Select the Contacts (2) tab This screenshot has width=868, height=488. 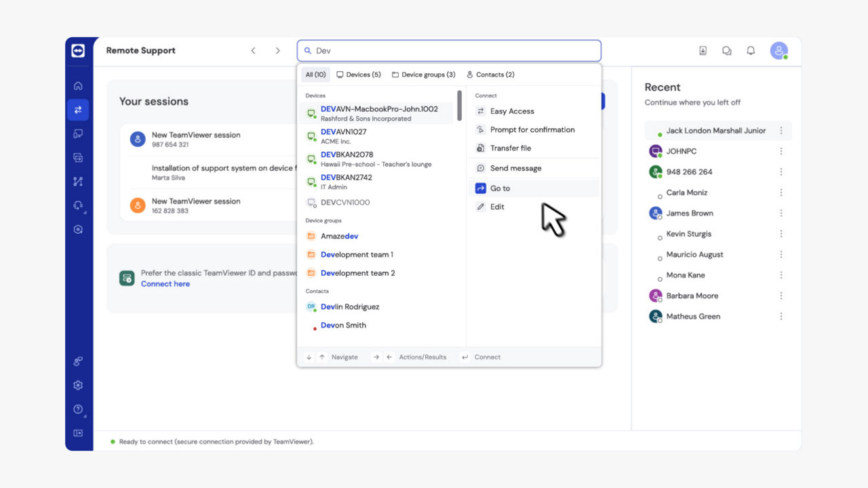pos(490,75)
